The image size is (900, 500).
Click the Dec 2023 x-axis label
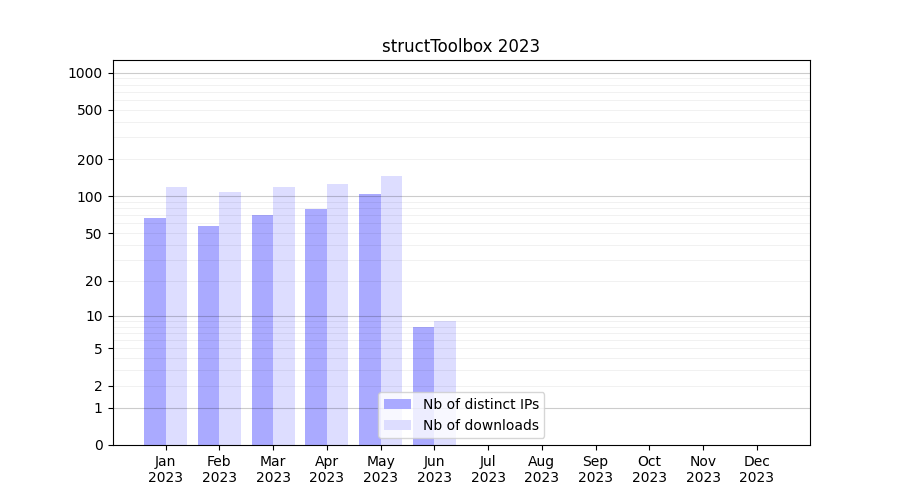[756, 469]
